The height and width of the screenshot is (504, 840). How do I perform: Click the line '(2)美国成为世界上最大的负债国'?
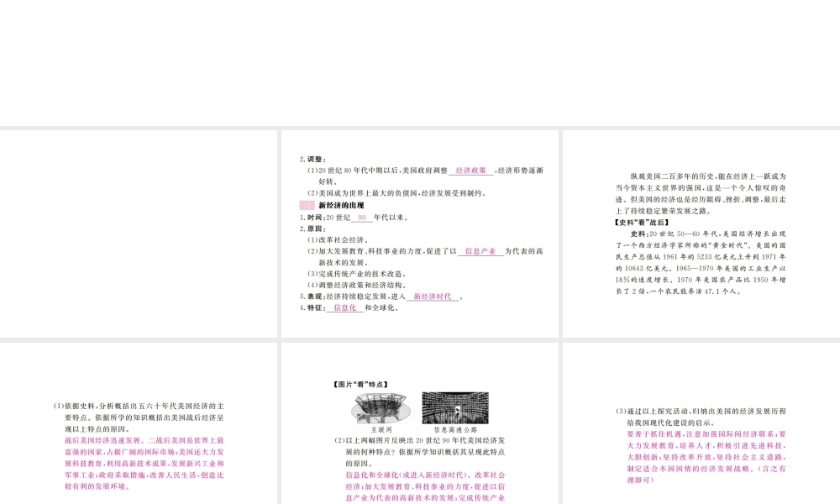[x=397, y=193]
